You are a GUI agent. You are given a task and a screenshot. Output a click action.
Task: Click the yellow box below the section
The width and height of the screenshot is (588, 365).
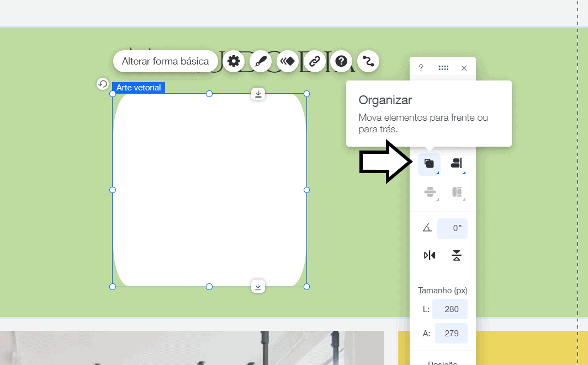(x=532, y=348)
